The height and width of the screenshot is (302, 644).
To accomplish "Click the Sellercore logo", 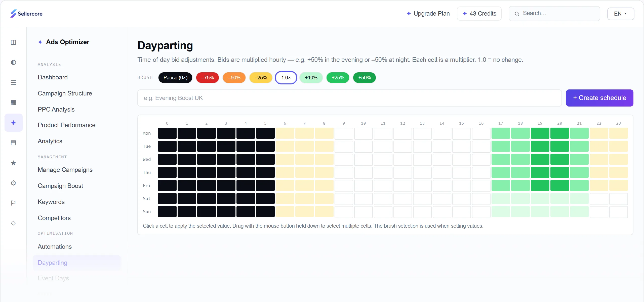I will tap(26, 14).
